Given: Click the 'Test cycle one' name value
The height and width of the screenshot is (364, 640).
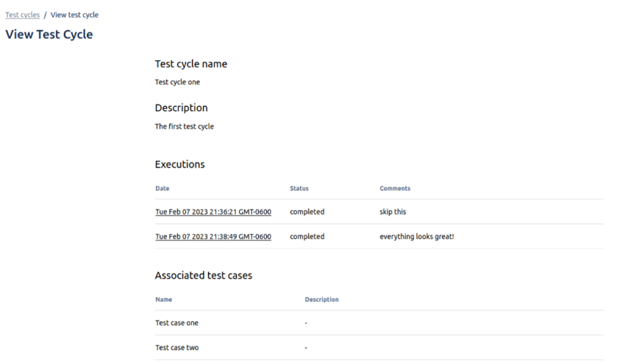Looking at the screenshot, I should click(177, 82).
